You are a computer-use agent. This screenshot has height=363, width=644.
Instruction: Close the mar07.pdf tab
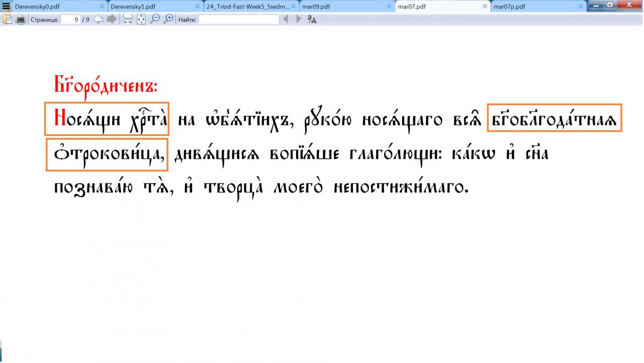[485, 7]
